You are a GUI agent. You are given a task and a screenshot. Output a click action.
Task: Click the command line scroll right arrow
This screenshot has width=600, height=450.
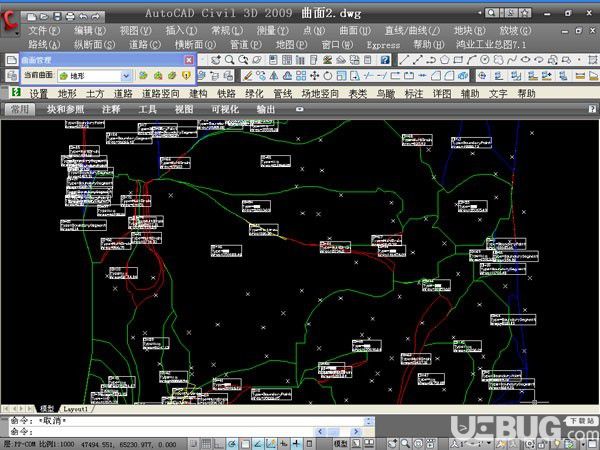[x=356, y=432]
